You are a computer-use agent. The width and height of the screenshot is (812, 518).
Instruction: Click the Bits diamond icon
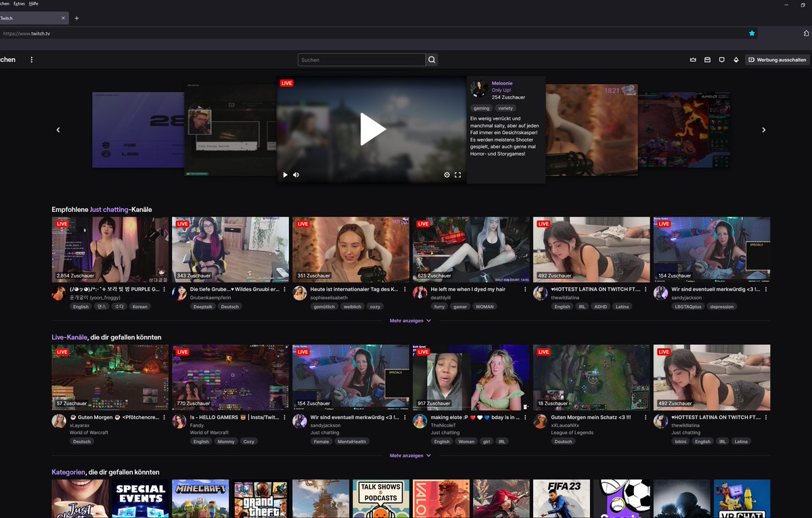(736, 60)
